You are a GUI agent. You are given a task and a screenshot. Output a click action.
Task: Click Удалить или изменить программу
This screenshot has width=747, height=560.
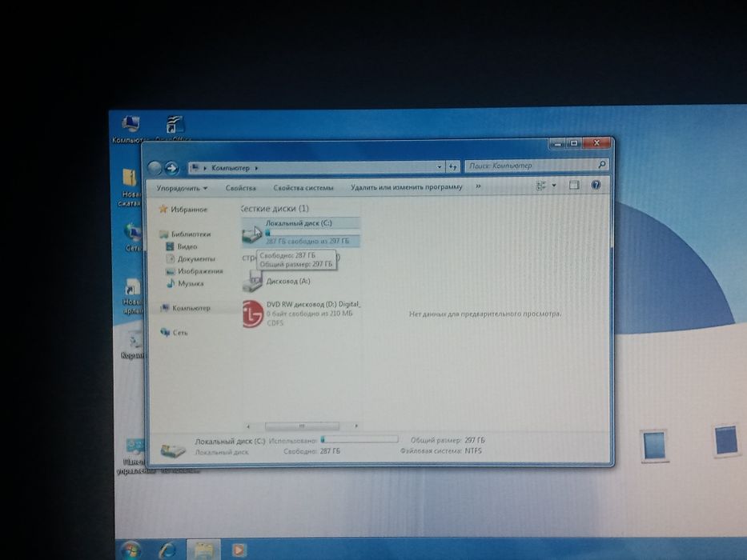coord(407,187)
